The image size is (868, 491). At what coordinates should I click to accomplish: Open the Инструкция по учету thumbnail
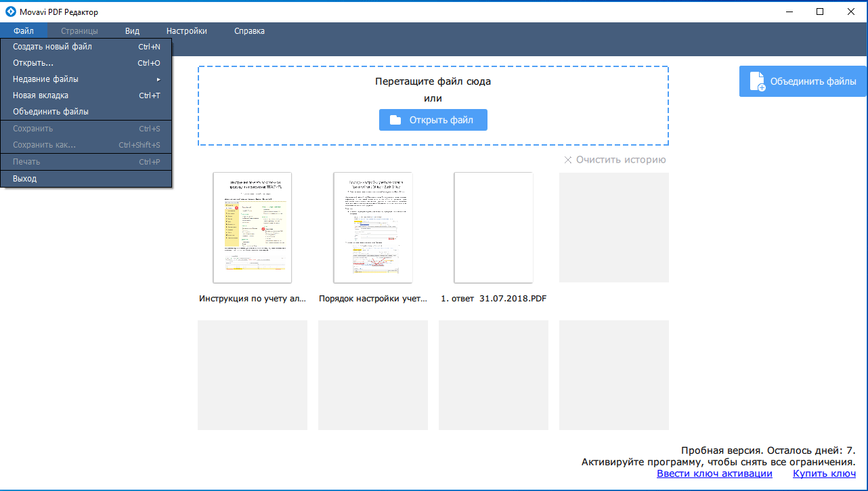[x=253, y=228]
